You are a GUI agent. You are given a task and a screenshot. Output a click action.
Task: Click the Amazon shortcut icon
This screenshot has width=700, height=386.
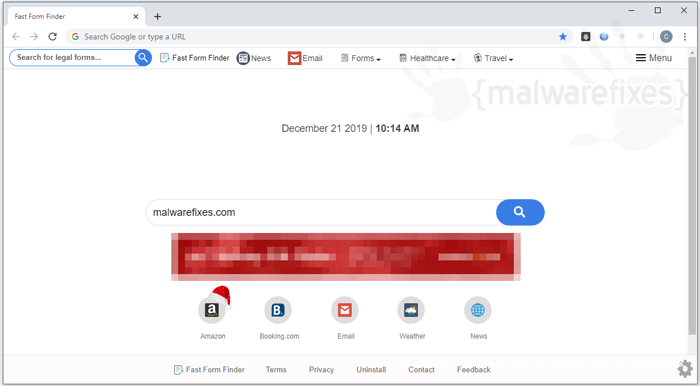click(212, 310)
